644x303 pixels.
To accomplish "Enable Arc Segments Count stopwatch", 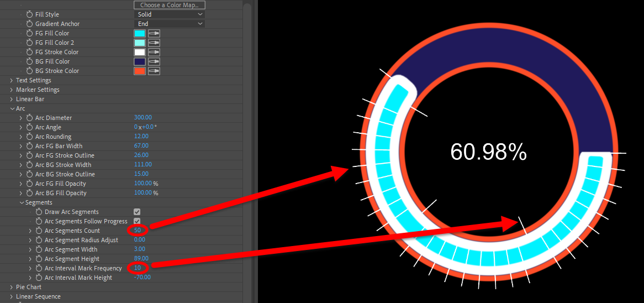I will 39,231.
